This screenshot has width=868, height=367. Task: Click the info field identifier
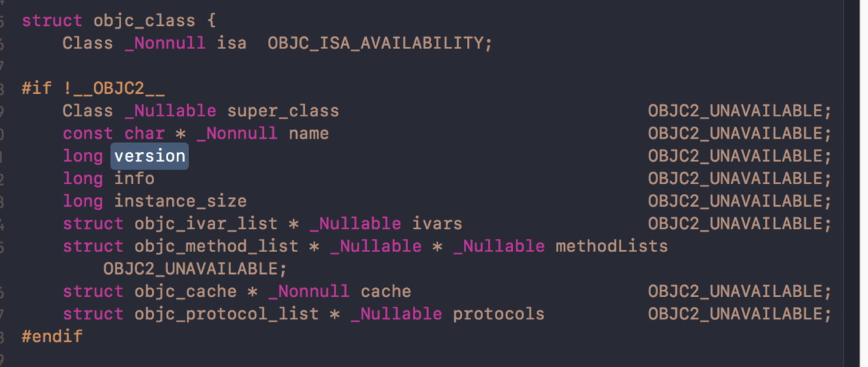pos(134,179)
